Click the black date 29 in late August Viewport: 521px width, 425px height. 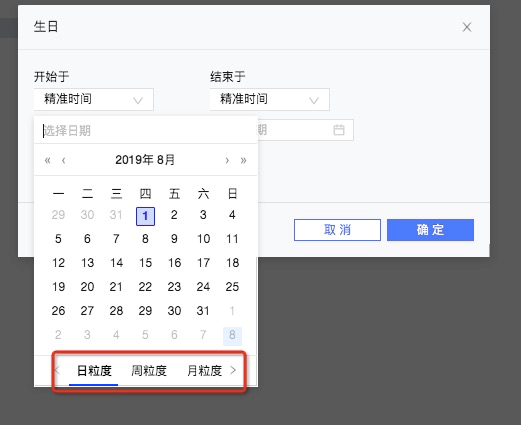[x=145, y=311]
